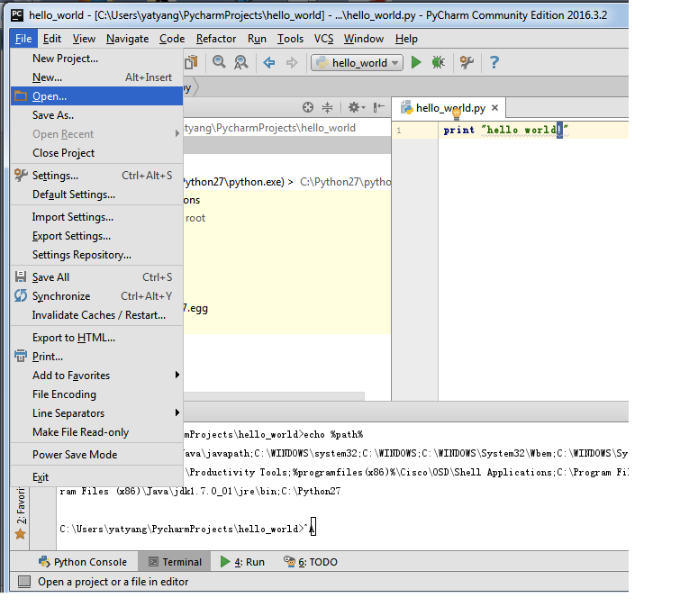This screenshot has height=616, width=680.
Task: Hide the project tool window icon
Action: click(x=379, y=107)
